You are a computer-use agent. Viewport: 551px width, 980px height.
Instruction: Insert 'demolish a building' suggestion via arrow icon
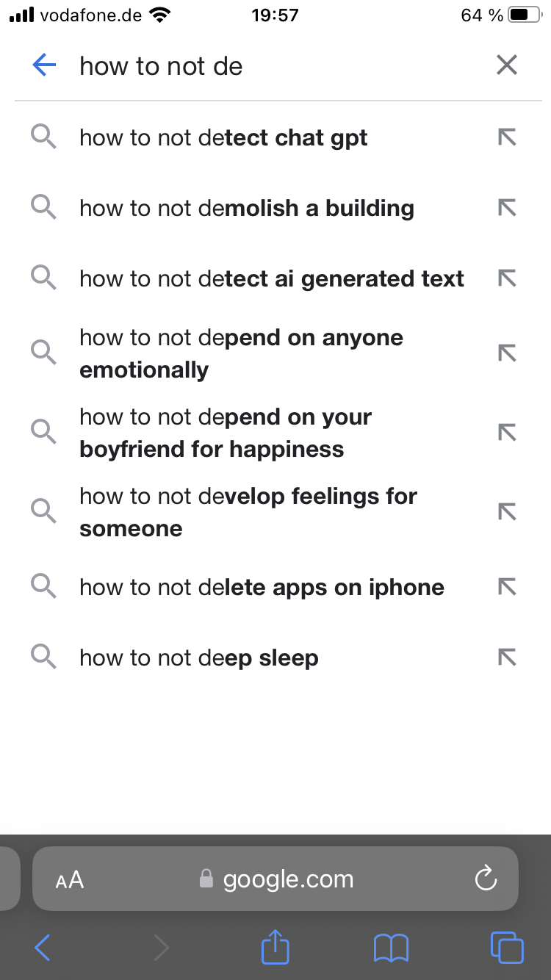tap(507, 208)
